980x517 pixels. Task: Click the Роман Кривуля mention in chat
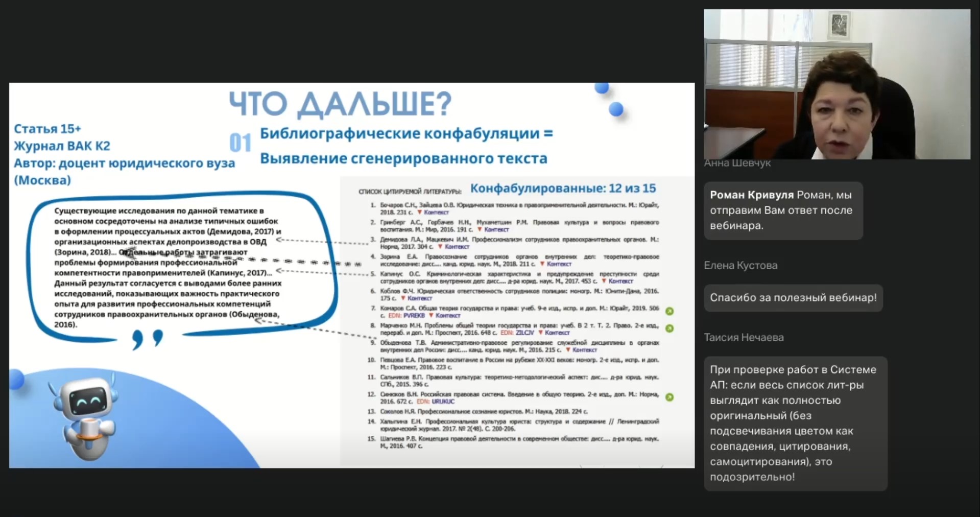pyautogui.click(x=751, y=195)
